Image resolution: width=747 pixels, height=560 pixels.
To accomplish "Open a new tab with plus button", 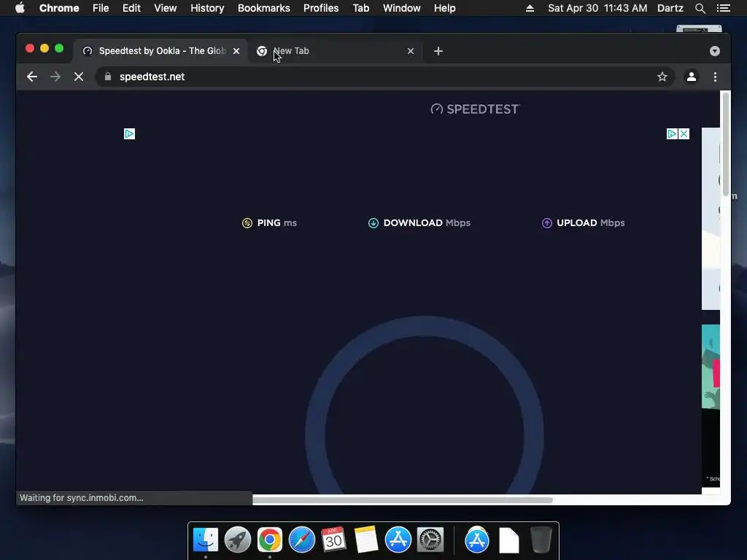I will (x=438, y=51).
